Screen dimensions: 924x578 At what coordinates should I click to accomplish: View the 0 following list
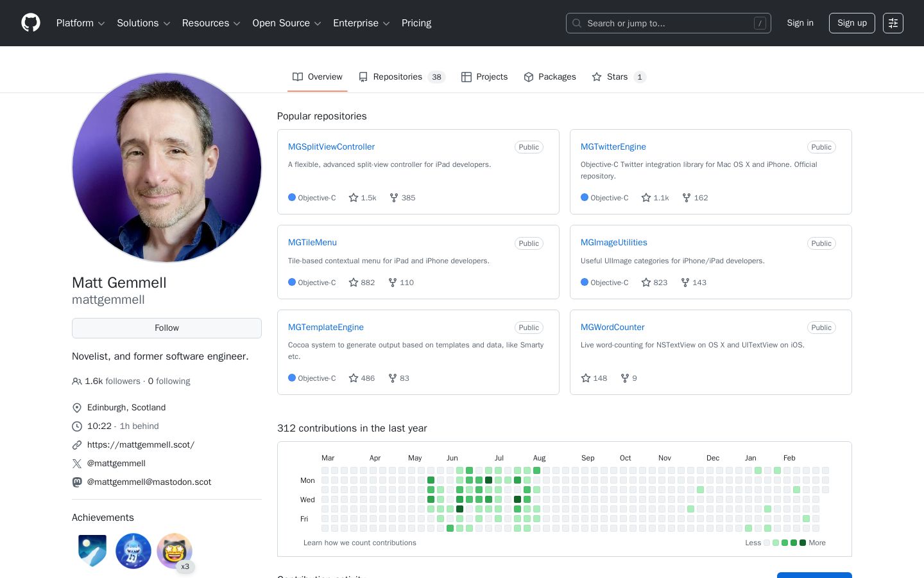169,381
